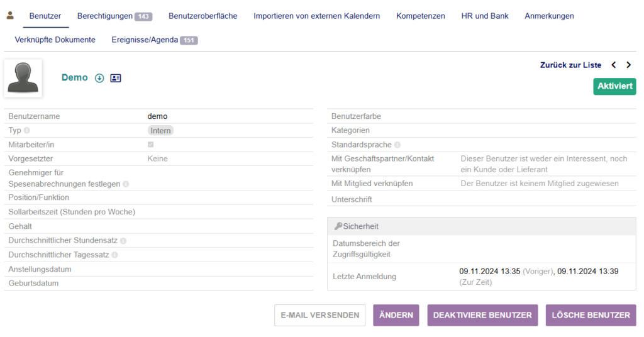Viewport: 644px width, 337px height.
Task: Switch to the HR und Bank tab
Action: coord(484,16)
